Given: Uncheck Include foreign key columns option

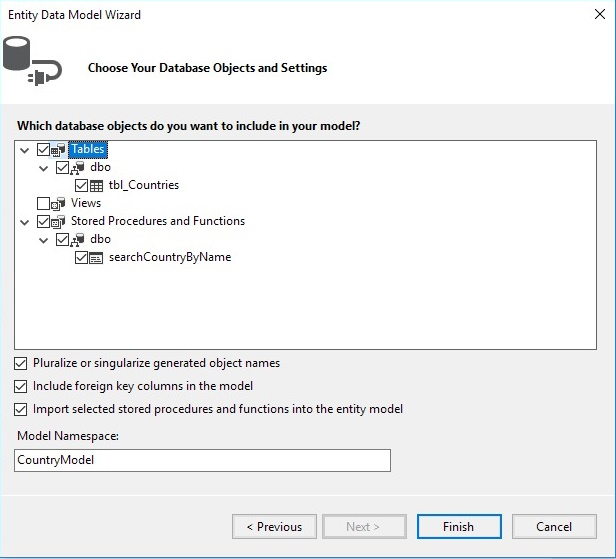Looking at the screenshot, I should pos(22,386).
